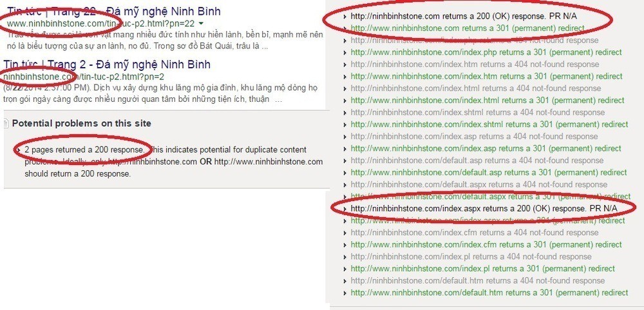Open www.ninhbinhstone.com/index.cfm 301 redirect line

[486, 245]
